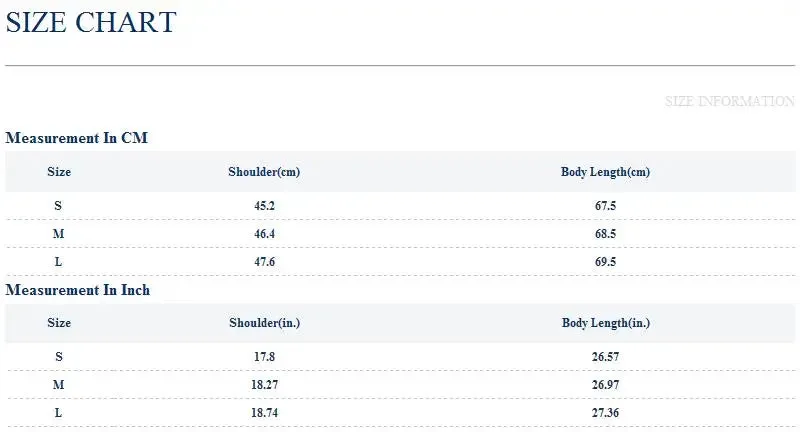Click the Body Length(cm) column header
Screen dimensions: 800x432
pos(605,172)
